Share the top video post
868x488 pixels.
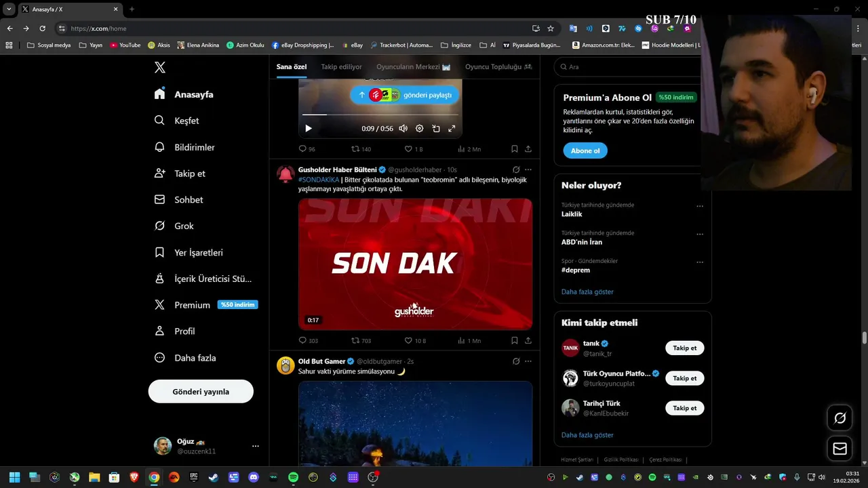tap(528, 149)
